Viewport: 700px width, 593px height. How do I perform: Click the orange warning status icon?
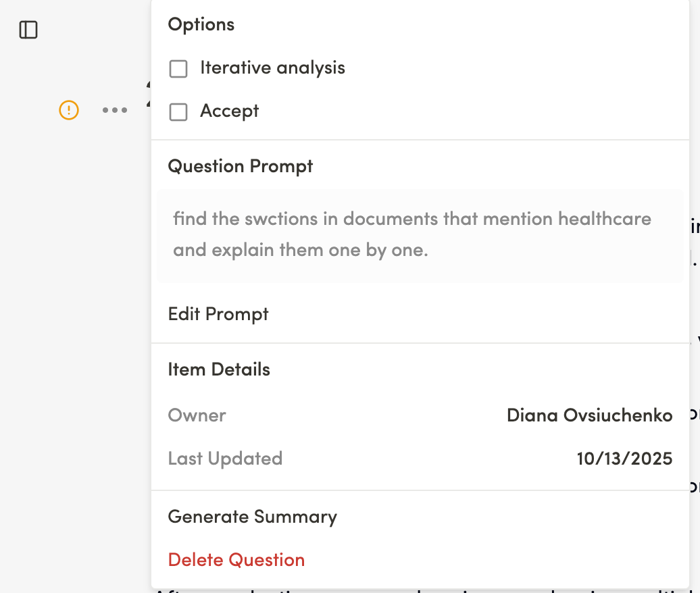pyautogui.click(x=69, y=109)
